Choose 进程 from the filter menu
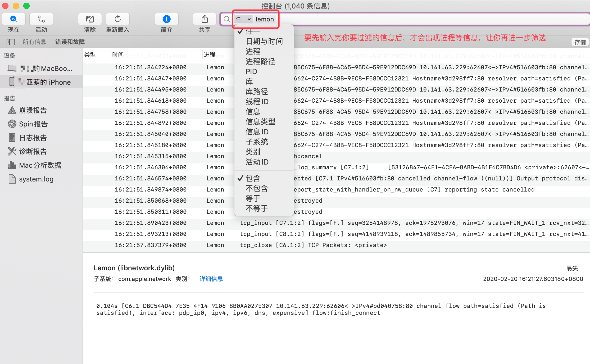The image size is (590, 364). 253,51
